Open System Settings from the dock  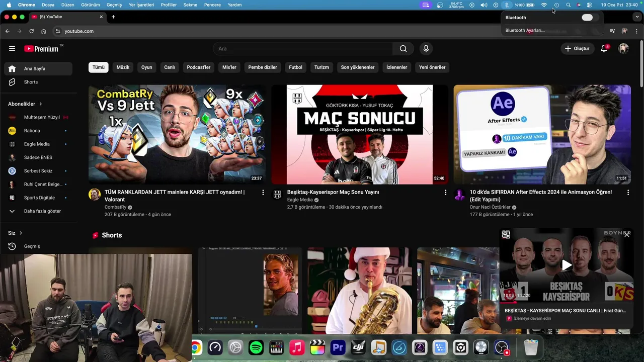[235, 347]
